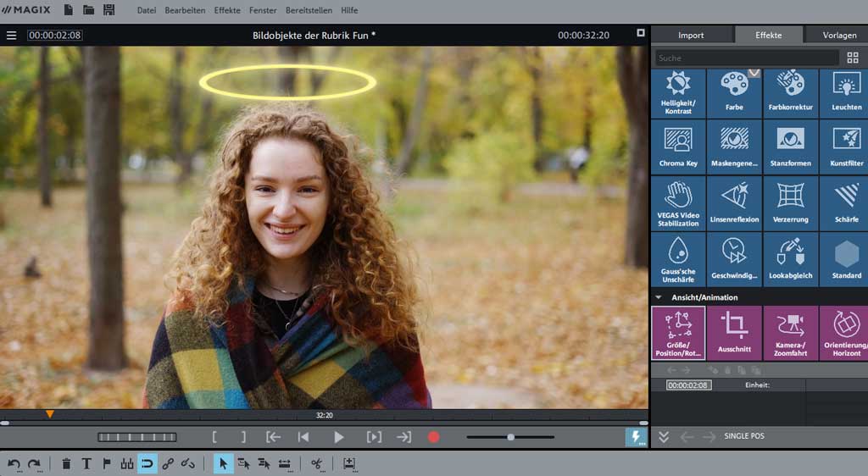Screen dimensions: 868x476
Task: Toggle the lightning performance button
Action: [x=636, y=436]
